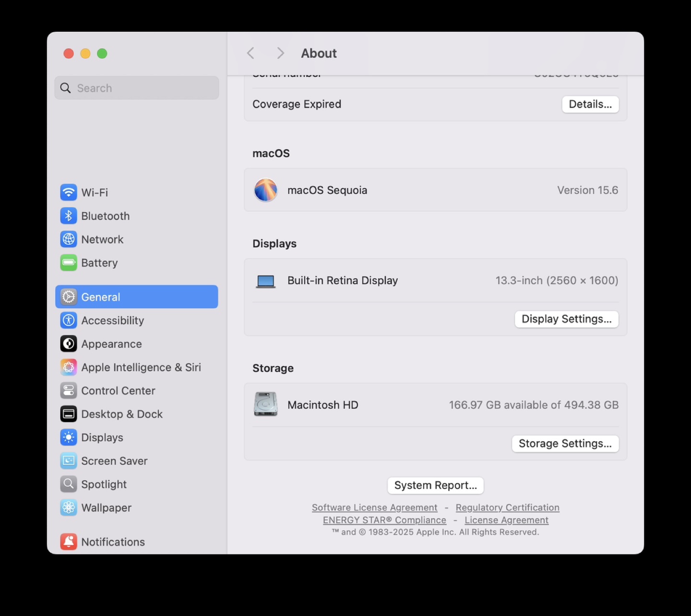Open Accessibility icon in sidebar
Viewport: 691px width, 616px height.
point(69,320)
